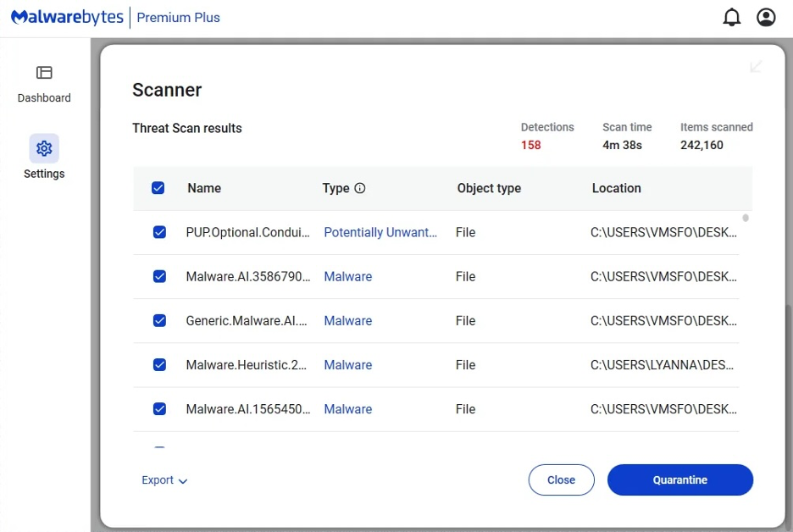Open Malware link for Malware.AI.3586790 row

pyautogui.click(x=348, y=277)
